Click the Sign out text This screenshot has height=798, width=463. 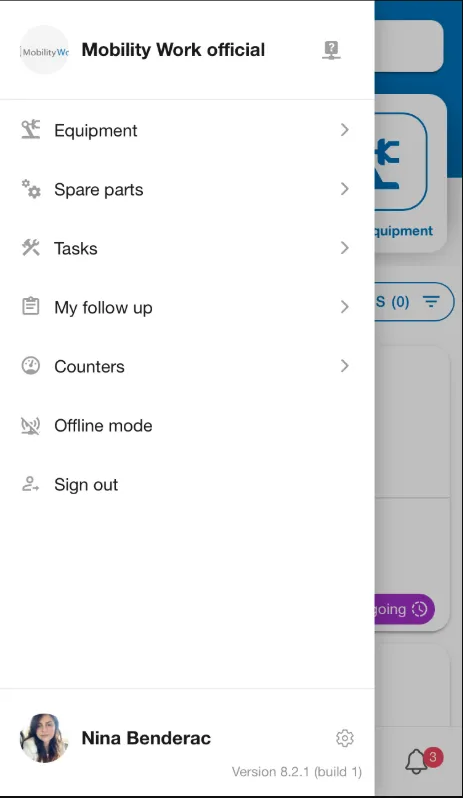(86, 485)
